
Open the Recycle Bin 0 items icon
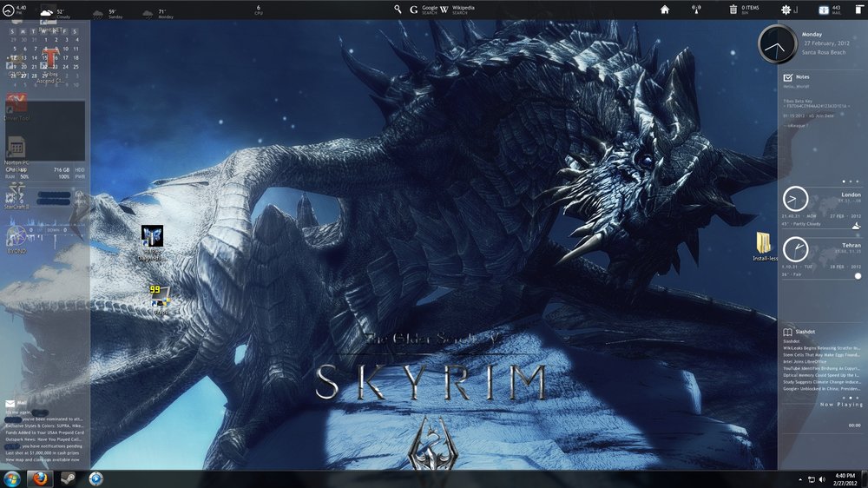(744, 10)
